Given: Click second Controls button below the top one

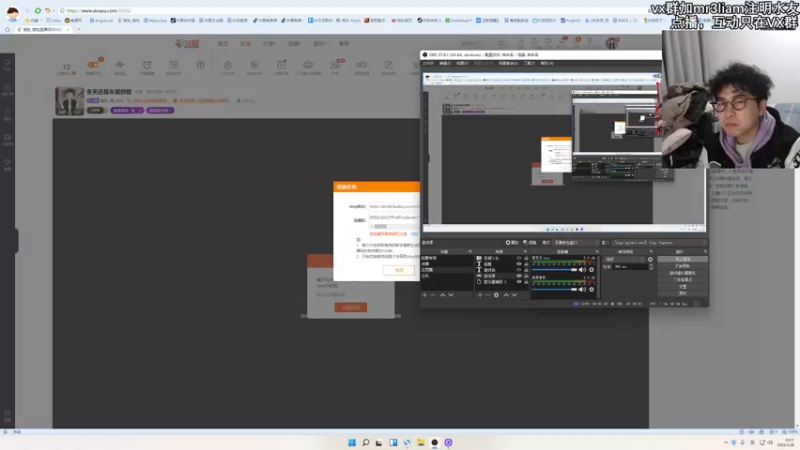Looking at the screenshot, I should tap(683, 266).
